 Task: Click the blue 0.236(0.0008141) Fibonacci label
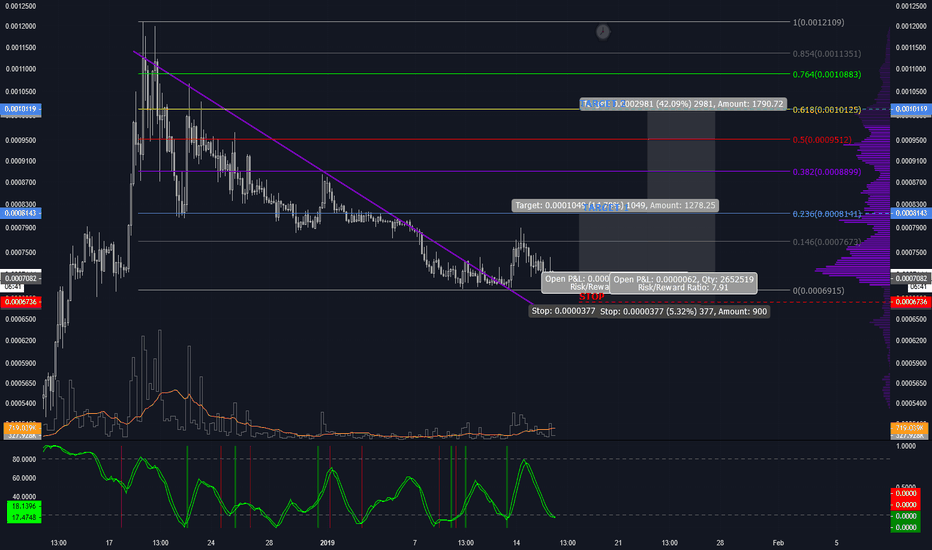[826, 213]
